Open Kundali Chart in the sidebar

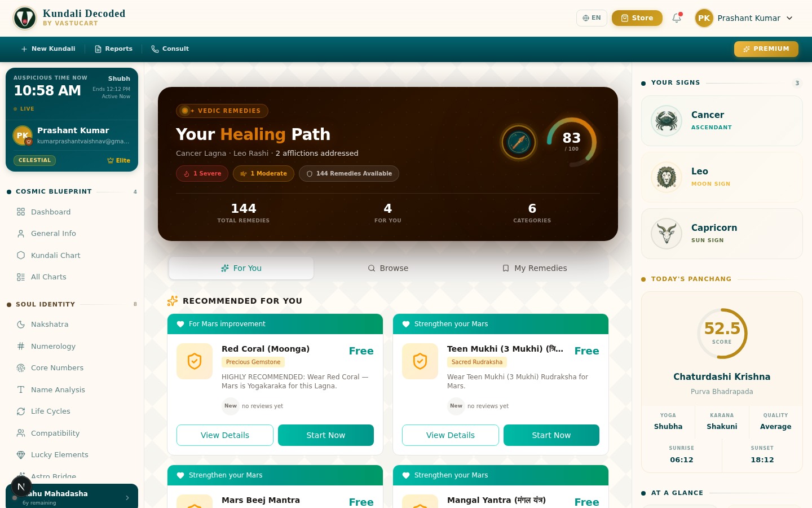pyautogui.click(x=55, y=255)
